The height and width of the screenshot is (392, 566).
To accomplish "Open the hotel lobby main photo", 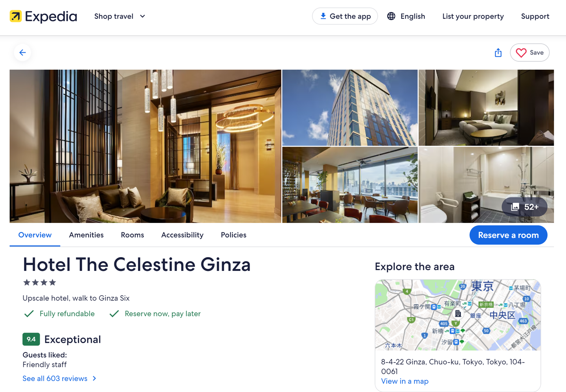I will (x=145, y=146).
